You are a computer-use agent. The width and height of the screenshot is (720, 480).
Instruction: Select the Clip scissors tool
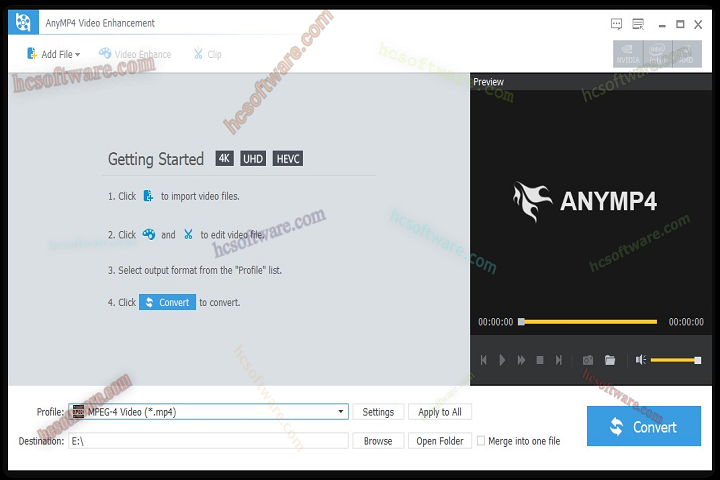point(208,54)
